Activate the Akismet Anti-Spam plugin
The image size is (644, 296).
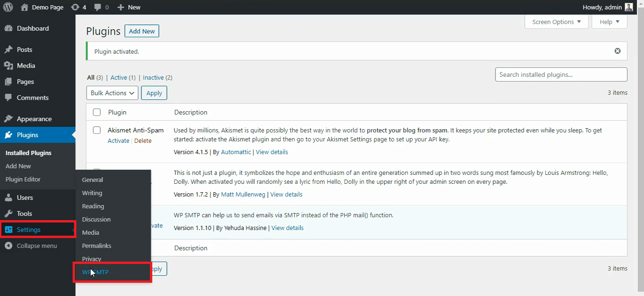[x=118, y=140]
